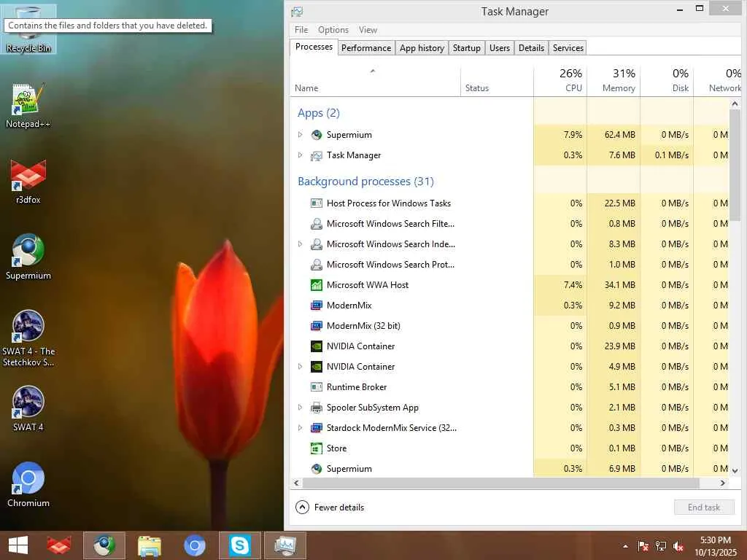This screenshot has height=560, width=747.
Task: Switch to Supermium in the taskbar
Action: [104, 545]
